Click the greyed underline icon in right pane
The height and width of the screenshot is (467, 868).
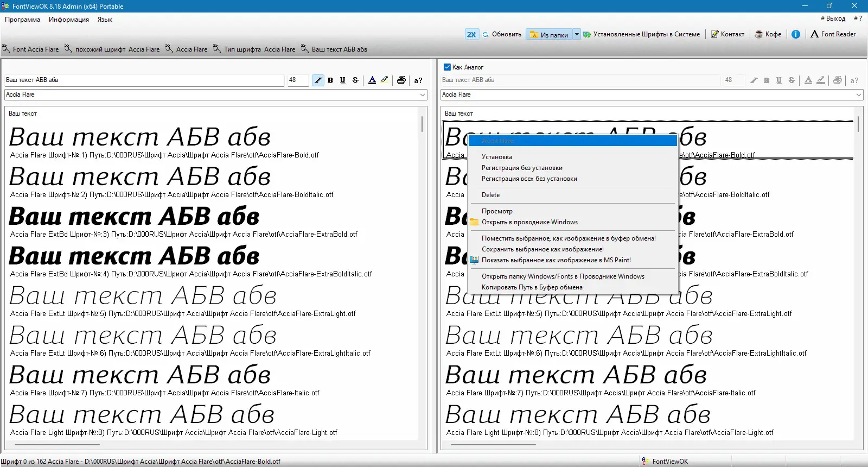click(779, 80)
